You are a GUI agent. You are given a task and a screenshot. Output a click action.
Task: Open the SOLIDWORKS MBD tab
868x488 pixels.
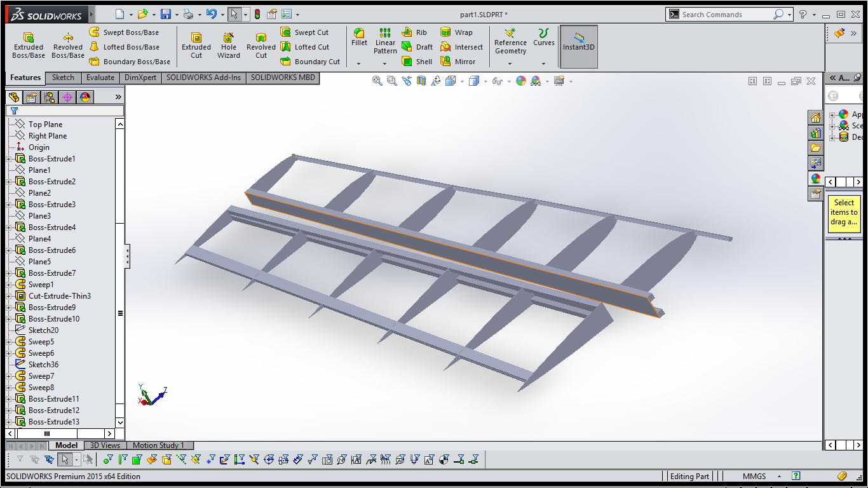coord(283,78)
